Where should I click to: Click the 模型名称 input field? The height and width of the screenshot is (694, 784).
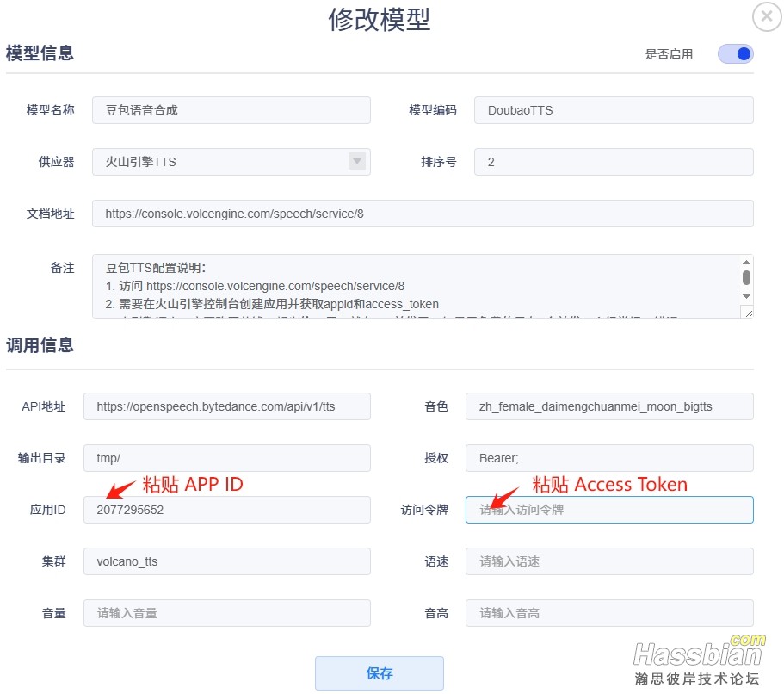(231, 110)
